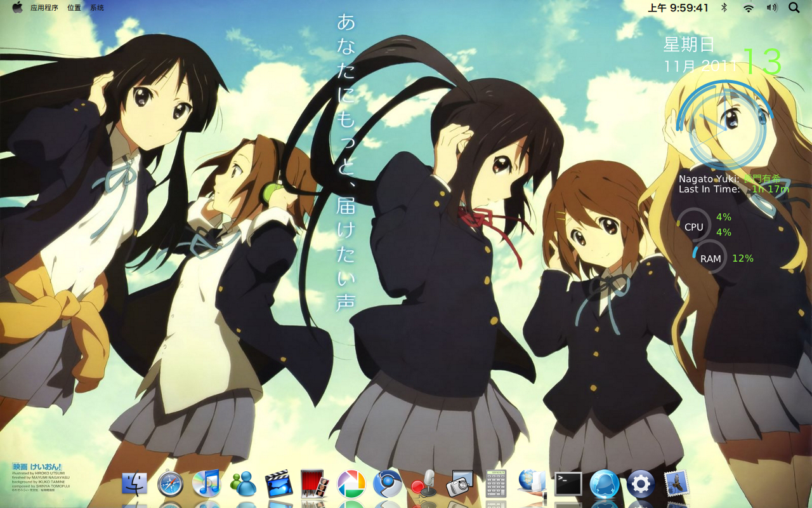Screen dimensions: 812x508
Task: Open the Chromium blue browser icon
Action: point(387,484)
